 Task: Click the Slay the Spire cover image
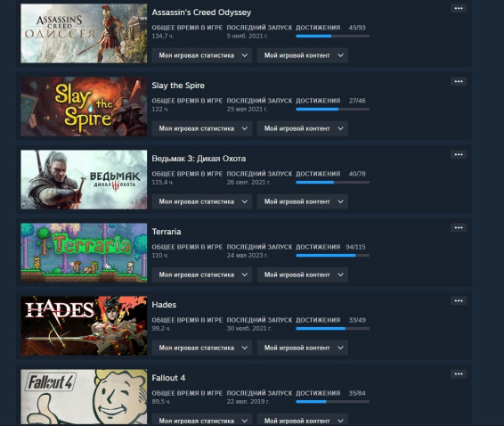(84, 107)
